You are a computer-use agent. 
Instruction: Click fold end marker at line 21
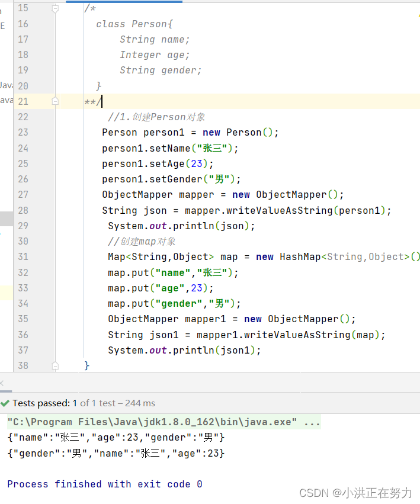coord(55,101)
